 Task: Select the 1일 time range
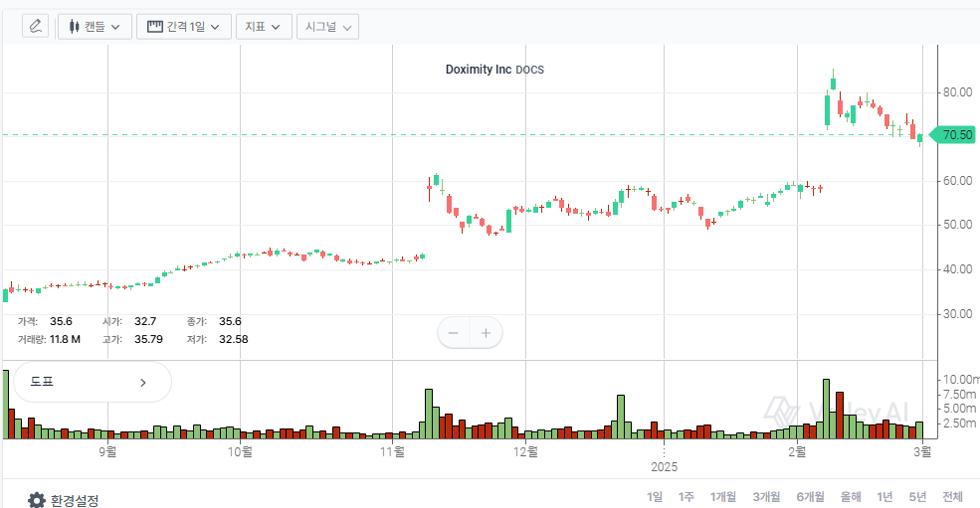655,497
